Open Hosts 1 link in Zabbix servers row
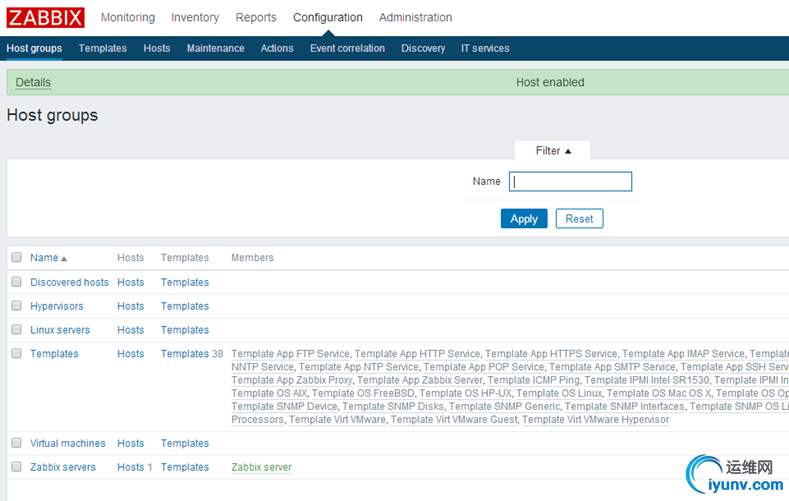This screenshot has width=789, height=501. (x=131, y=467)
